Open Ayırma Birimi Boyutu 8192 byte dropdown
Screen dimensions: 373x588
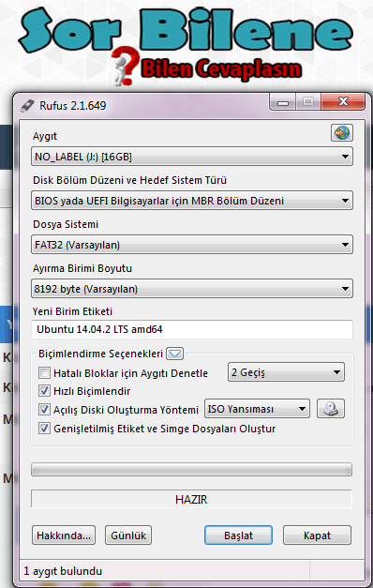coord(192,289)
